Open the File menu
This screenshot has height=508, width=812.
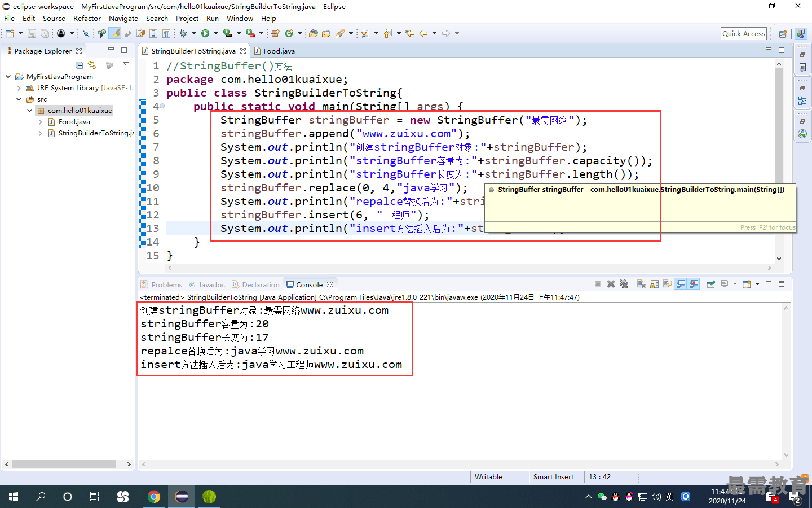pyautogui.click(x=10, y=18)
